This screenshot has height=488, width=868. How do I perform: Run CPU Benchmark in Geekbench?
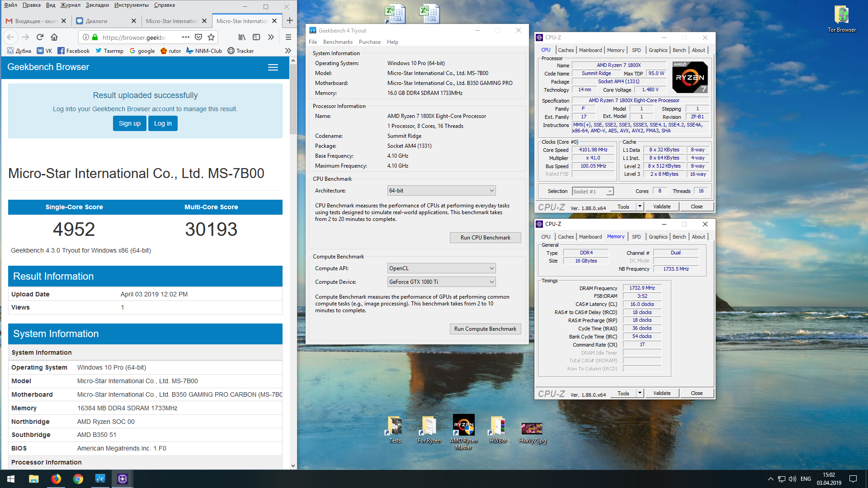click(x=485, y=238)
